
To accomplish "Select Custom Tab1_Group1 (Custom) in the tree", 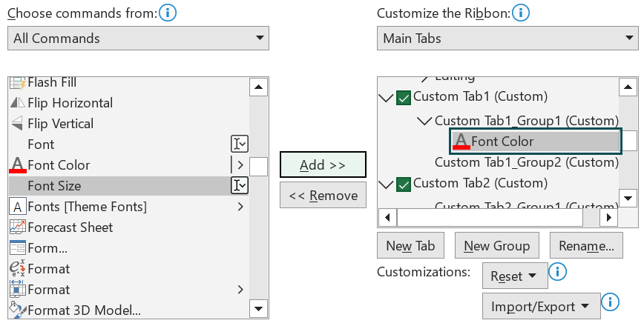I will coord(527,121).
